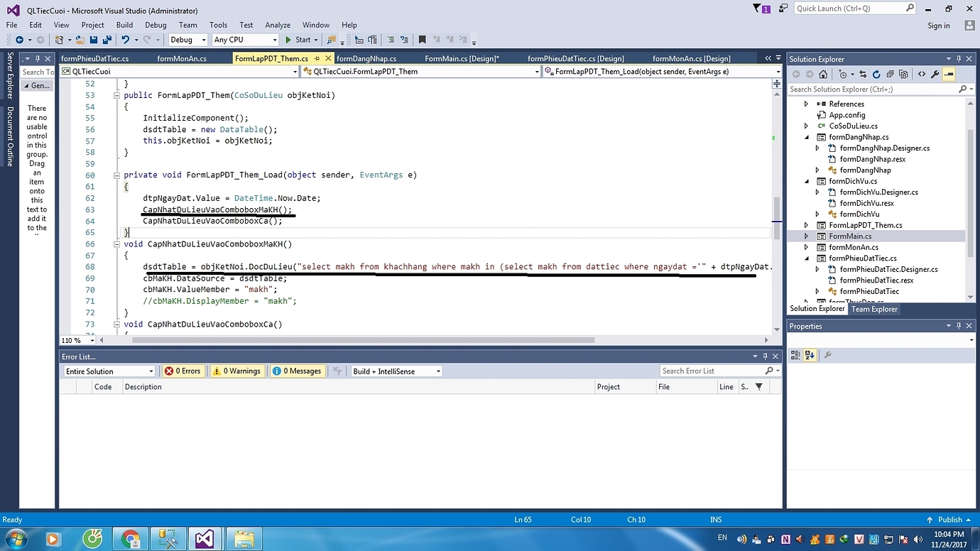Open the Team menu
The width and height of the screenshot is (980, 551).
coord(187,24)
